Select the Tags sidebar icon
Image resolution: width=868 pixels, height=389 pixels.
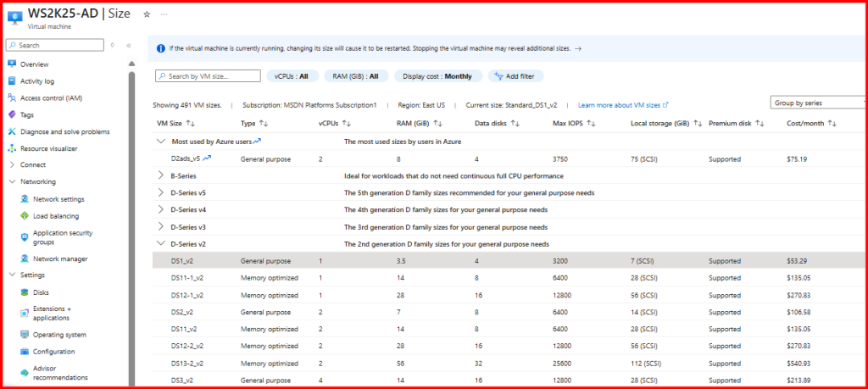tap(12, 114)
